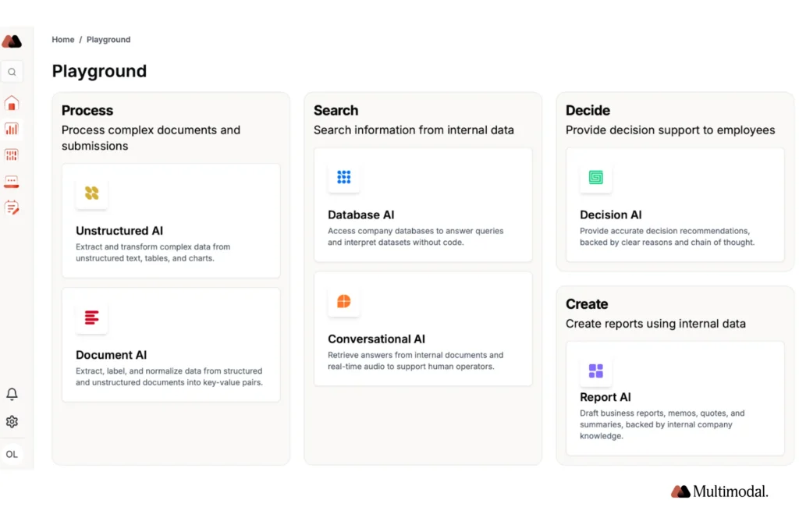Click the Playground breadcrumb label
799x532 pixels.
(x=108, y=39)
